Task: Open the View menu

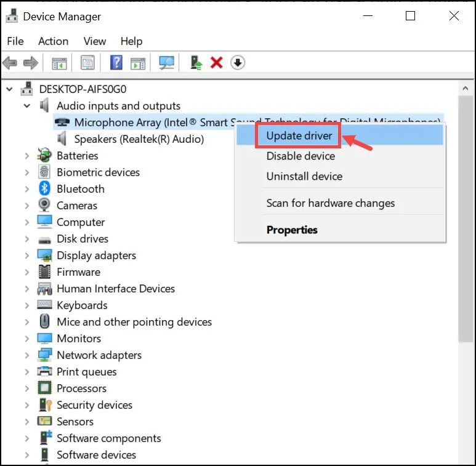Action: click(95, 41)
